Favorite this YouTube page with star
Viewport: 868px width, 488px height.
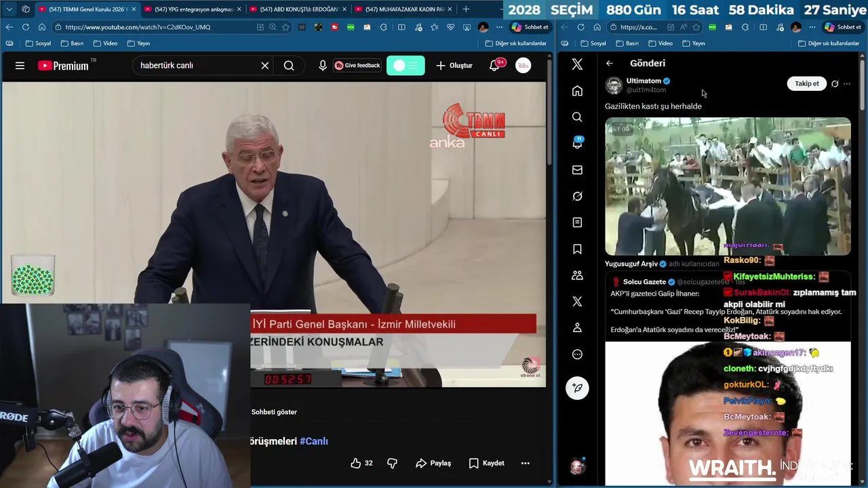tap(285, 27)
